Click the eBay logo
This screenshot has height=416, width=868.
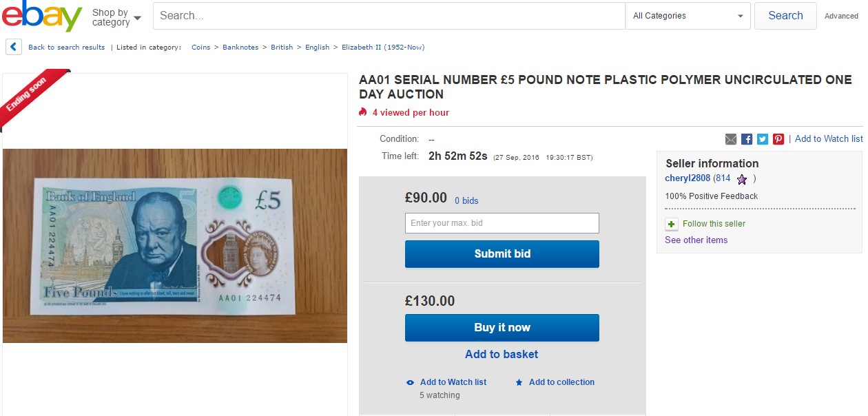click(42, 16)
